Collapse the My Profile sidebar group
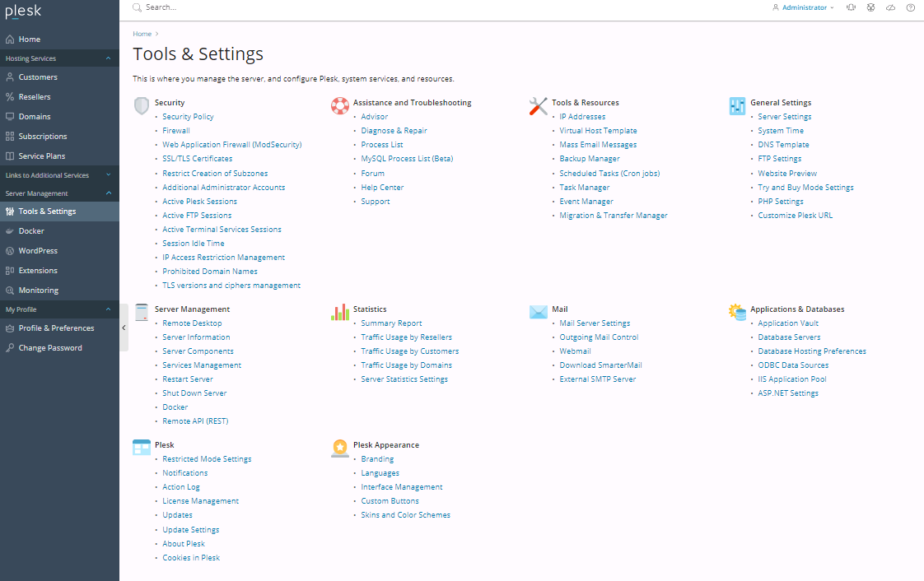Screen dimensions: 924x581 pyautogui.click(x=59, y=309)
